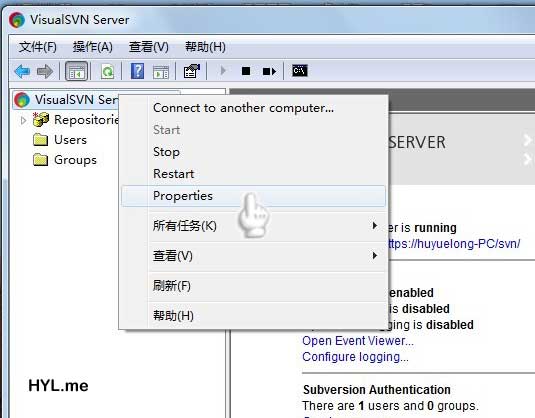Click the Repositories node icon
535x418 pixels.
click(41, 119)
